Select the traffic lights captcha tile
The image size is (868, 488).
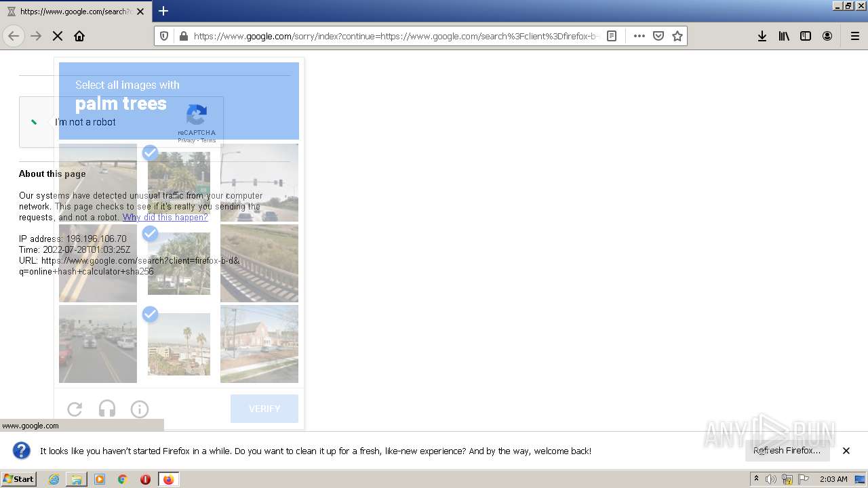[x=259, y=182]
